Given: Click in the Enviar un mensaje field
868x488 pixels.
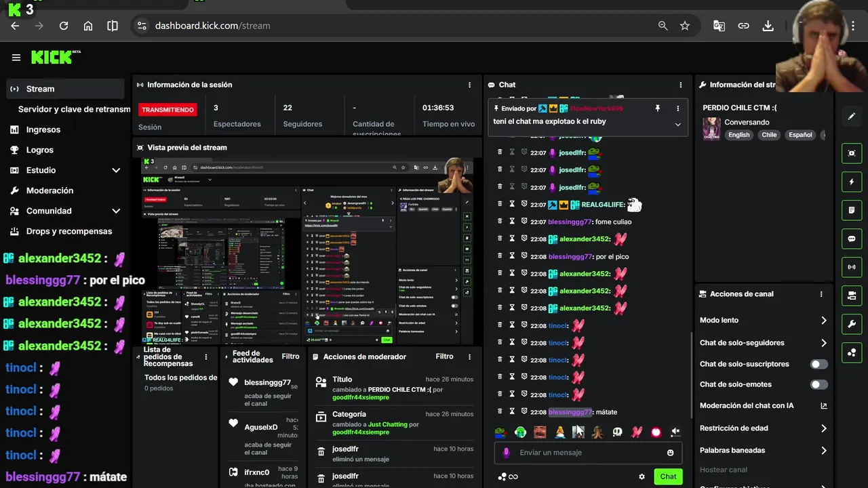Looking at the screenshot, I should [x=588, y=453].
